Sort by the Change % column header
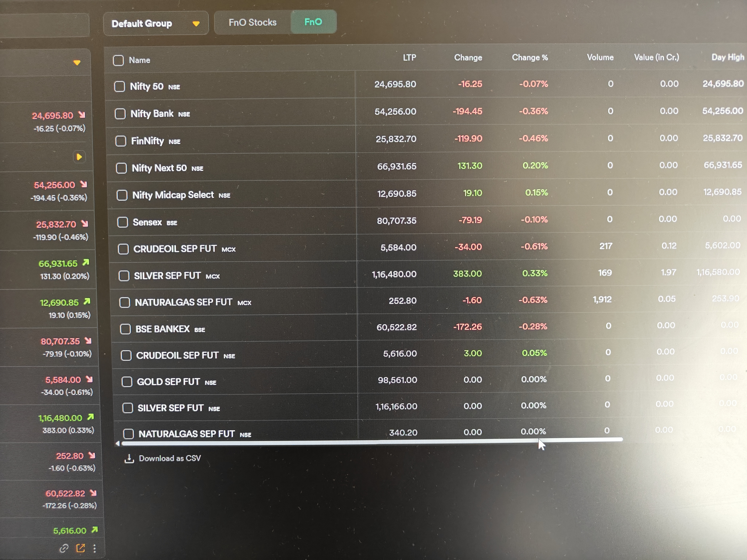 (530, 58)
